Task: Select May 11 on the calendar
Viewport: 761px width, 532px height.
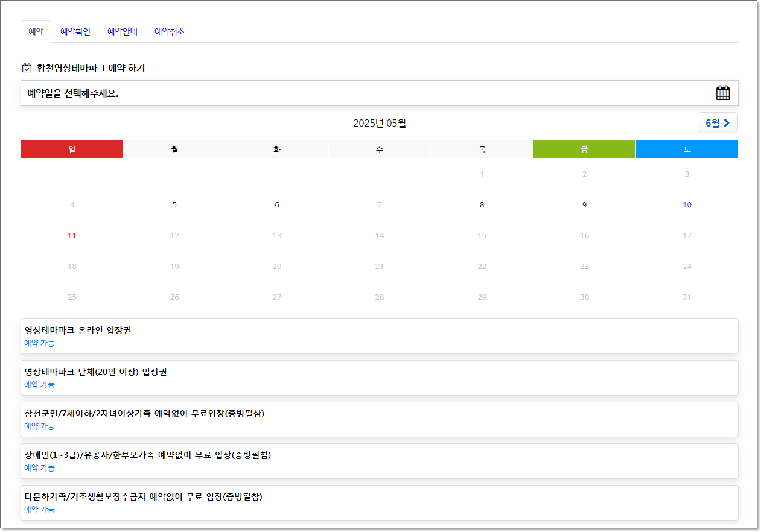Action: coord(72,236)
